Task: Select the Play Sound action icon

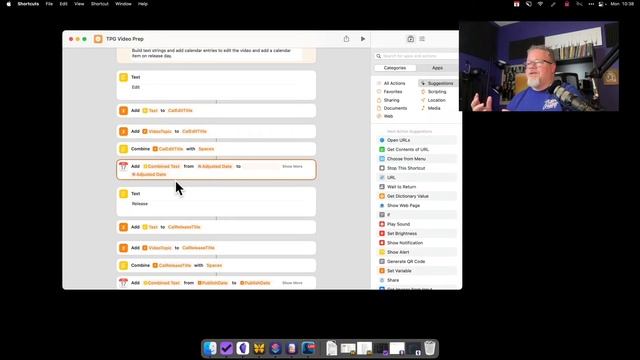Action: [382, 224]
